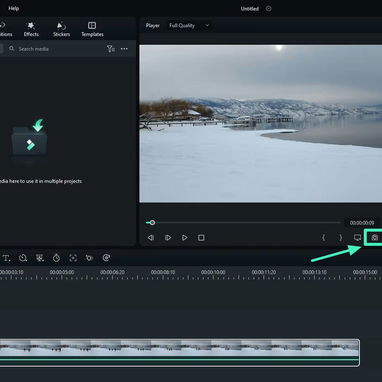Screen dimensions: 382x382
Task: Click the timeline ruler at 00:00:15:00
Action: click(x=365, y=272)
